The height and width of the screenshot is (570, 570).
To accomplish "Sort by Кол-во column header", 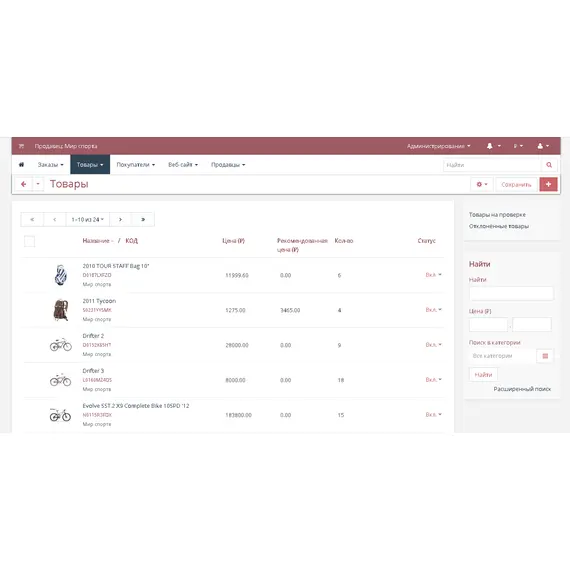I will [x=344, y=241].
